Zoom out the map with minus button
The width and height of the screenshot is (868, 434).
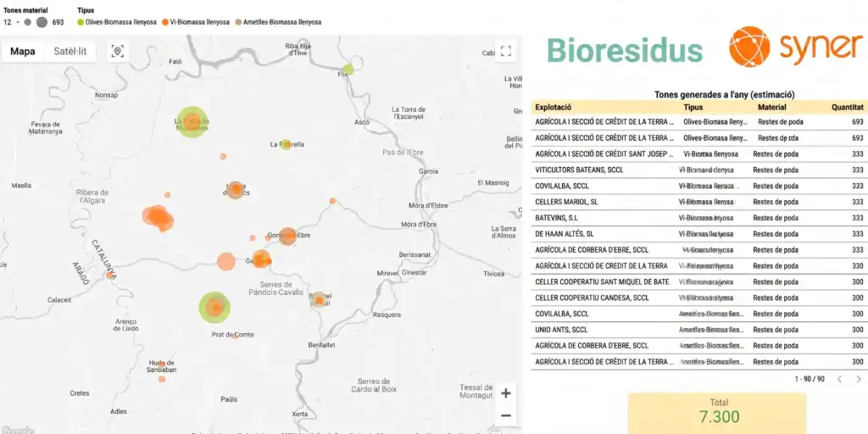click(x=506, y=415)
